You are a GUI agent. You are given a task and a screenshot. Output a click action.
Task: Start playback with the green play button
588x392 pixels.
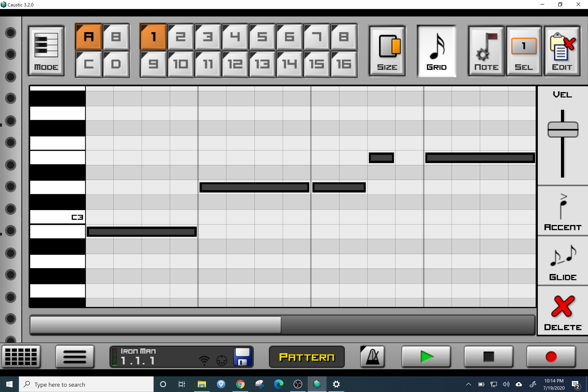426,357
